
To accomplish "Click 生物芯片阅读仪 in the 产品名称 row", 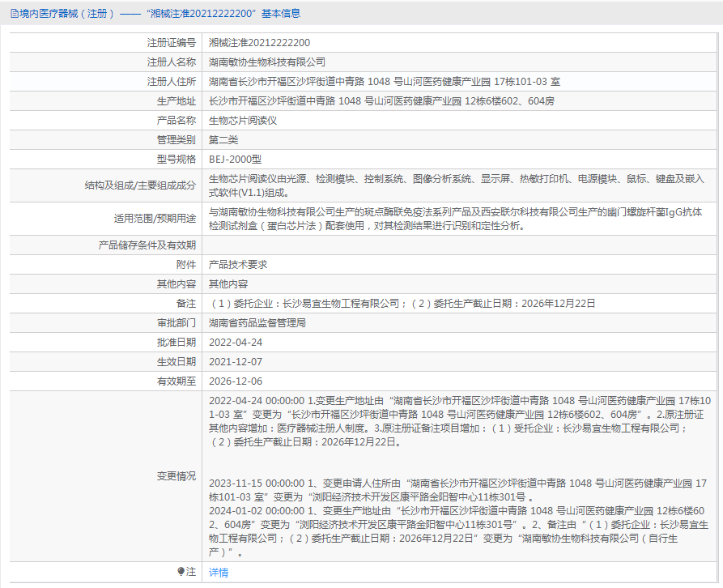I will 243,121.
